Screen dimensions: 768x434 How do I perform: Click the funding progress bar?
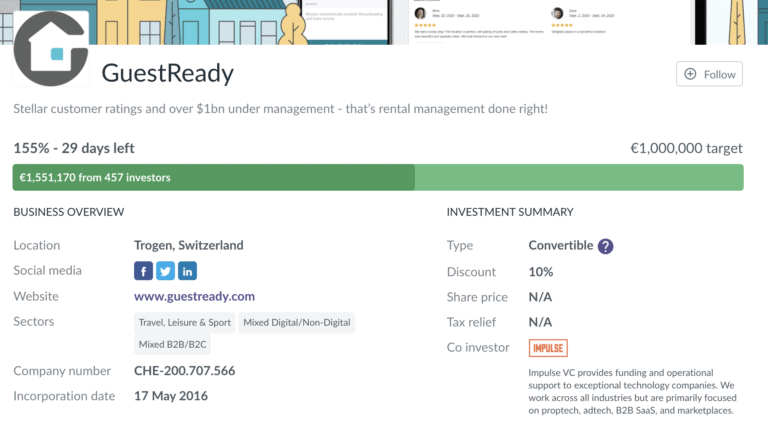click(x=378, y=177)
